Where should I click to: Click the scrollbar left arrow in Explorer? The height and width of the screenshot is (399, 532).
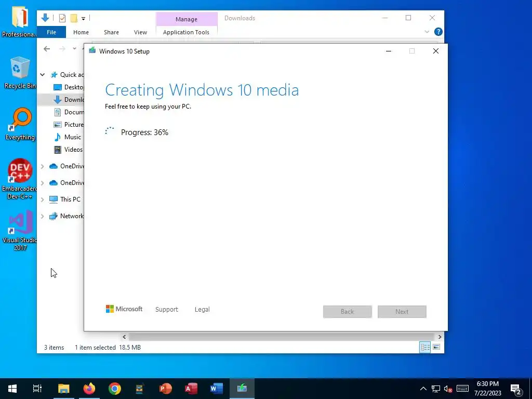(x=124, y=337)
